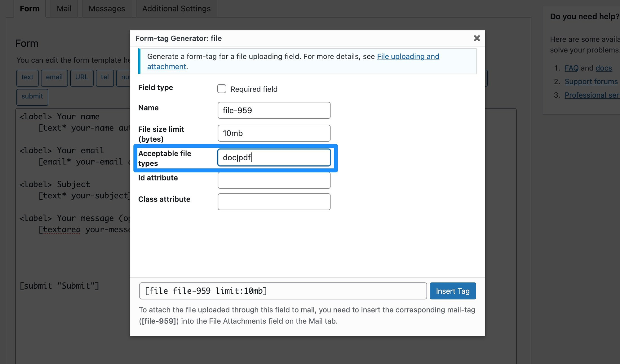This screenshot has width=620, height=364.
Task: Click the submit button tag icon
Action: coord(31,96)
